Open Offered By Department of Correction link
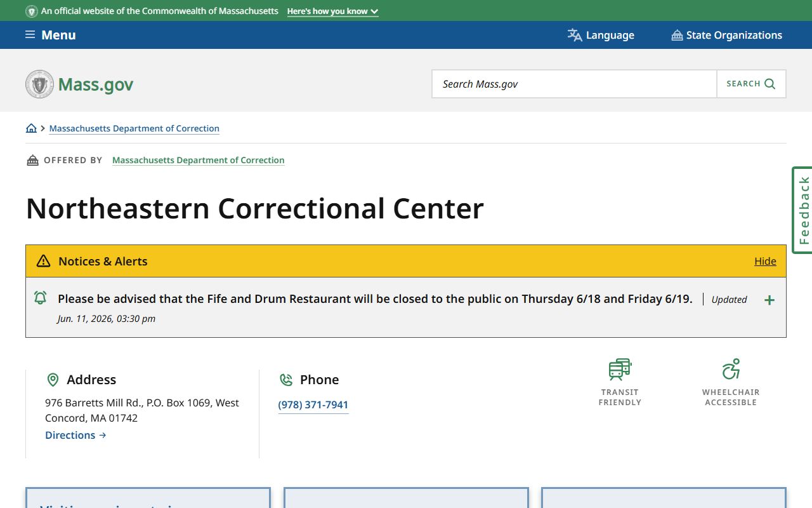The image size is (812, 508). 199,160
